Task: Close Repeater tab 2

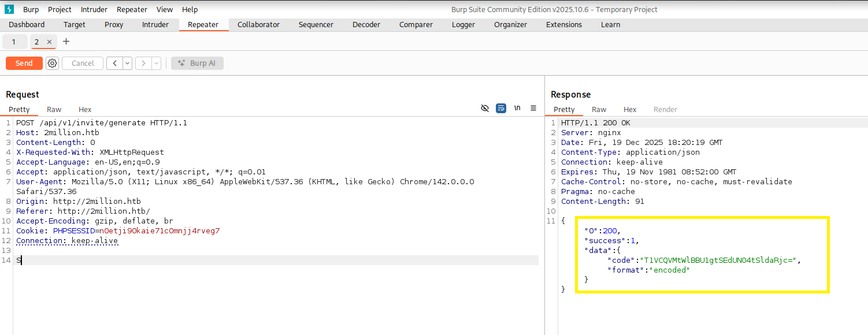Action: pyautogui.click(x=49, y=42)
